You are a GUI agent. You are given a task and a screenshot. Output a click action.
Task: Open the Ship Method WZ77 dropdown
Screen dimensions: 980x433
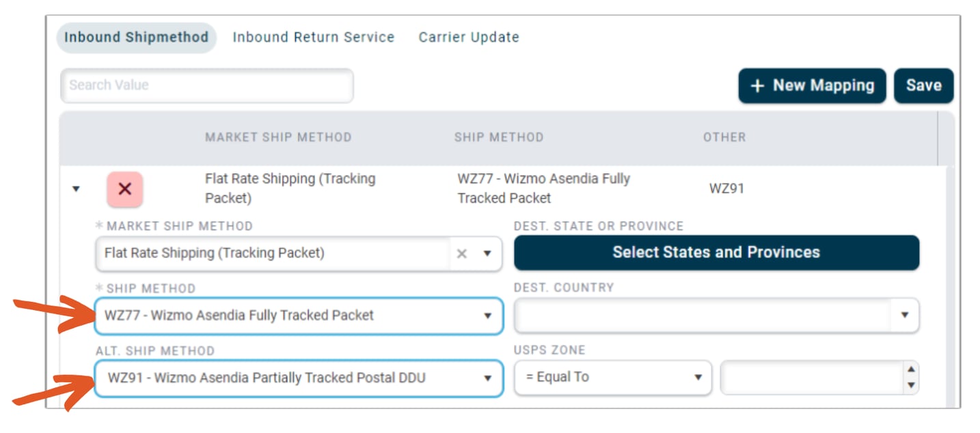[487, 316]
